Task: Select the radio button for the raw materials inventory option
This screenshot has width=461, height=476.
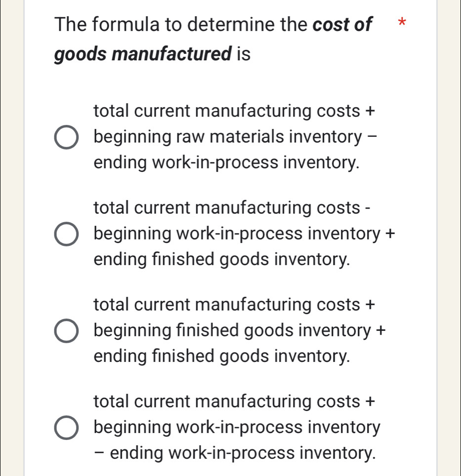Action: click(66, 139)
